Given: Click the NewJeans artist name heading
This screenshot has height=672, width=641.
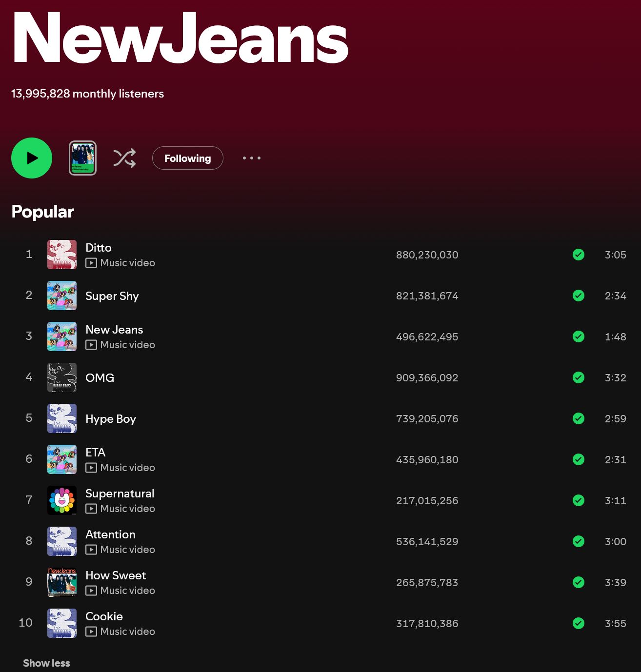Looking at the screenshot, I should click(x=180, y=38).
